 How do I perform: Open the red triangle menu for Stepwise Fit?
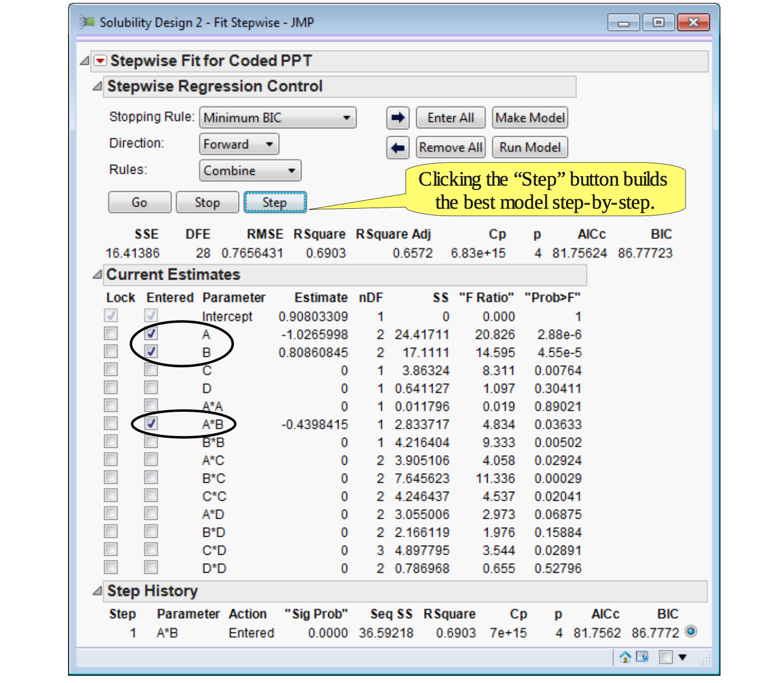(99, 61)
